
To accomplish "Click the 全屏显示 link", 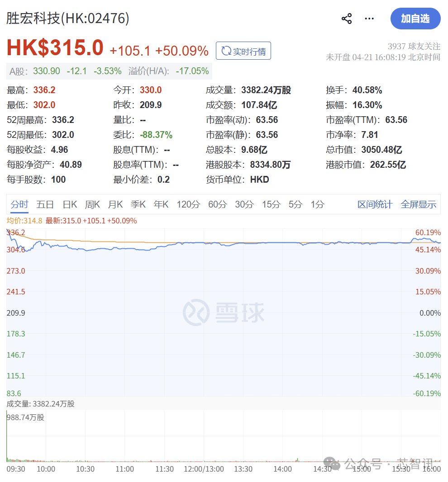I will pos(419,204).
